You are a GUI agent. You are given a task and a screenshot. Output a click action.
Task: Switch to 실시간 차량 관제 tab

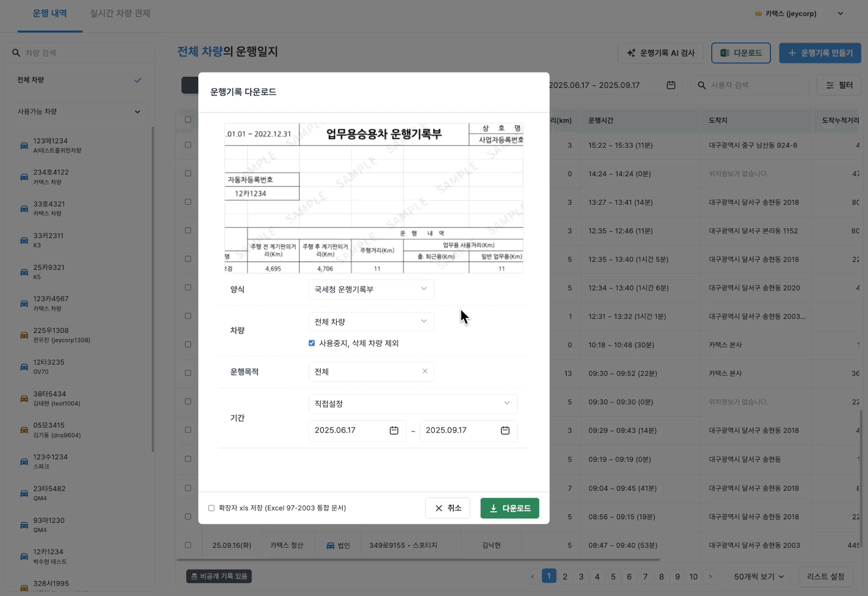tap(120, 13)
